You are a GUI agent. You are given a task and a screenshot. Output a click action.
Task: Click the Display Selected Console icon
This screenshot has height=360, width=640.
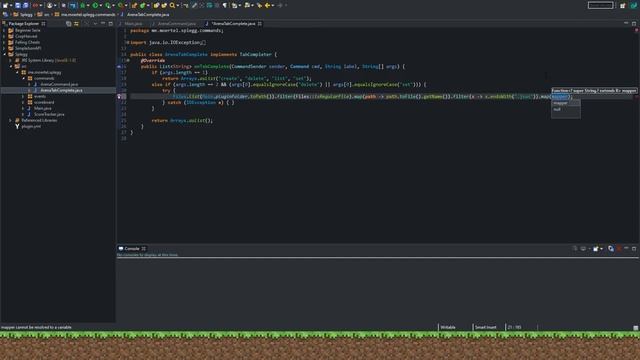584,249
